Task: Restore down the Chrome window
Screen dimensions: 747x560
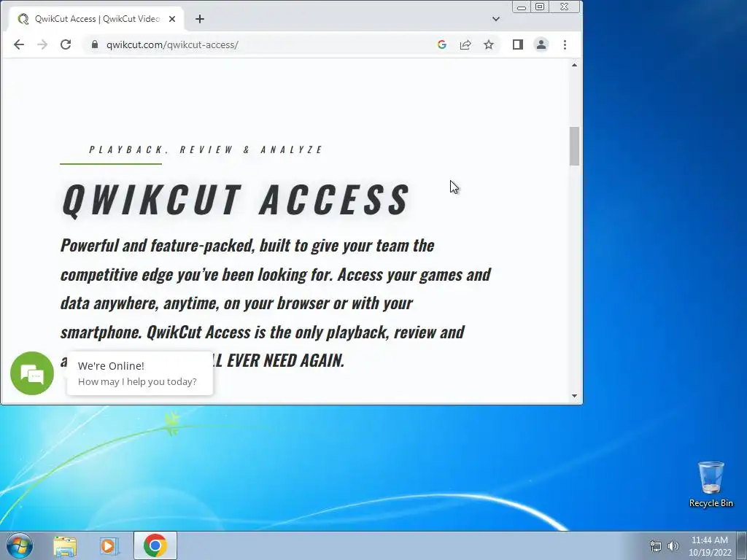Action: (540, 7)
